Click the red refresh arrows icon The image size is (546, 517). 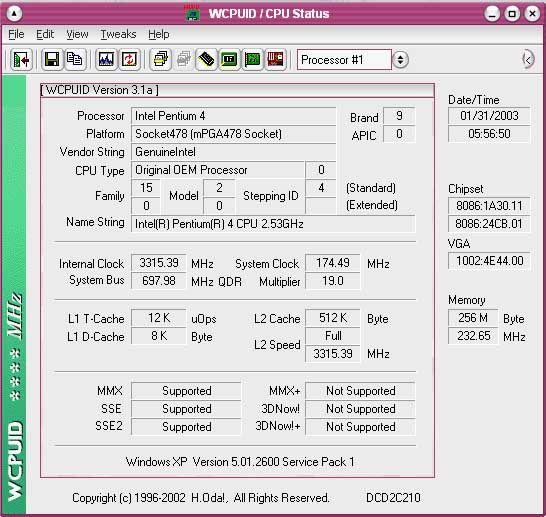pos(129,60)
